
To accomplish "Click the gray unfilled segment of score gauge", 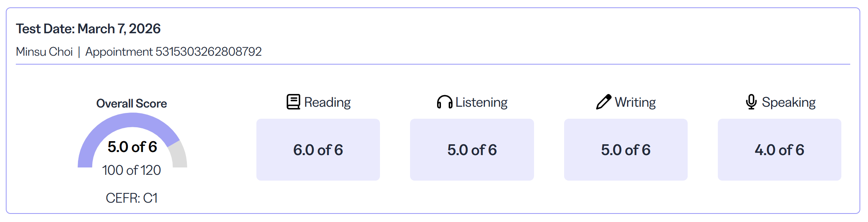I will 178,155.
